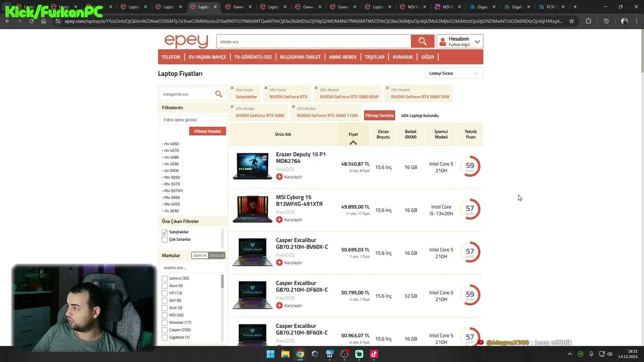
Task: Open the EV-YAŞAM-BAHÇE menu
Action: click(x=207, y=57)
